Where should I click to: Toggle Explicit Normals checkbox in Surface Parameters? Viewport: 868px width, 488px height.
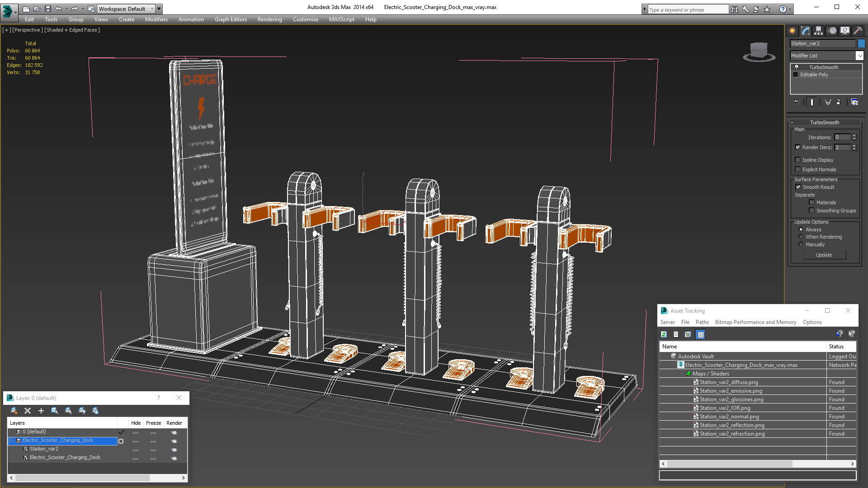coord(798,169)
